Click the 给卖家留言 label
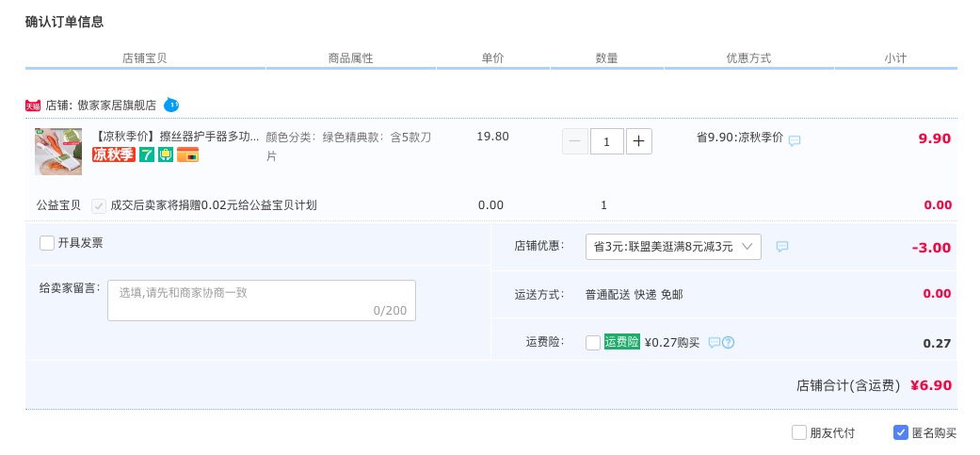980x455 pixels. 70,288
